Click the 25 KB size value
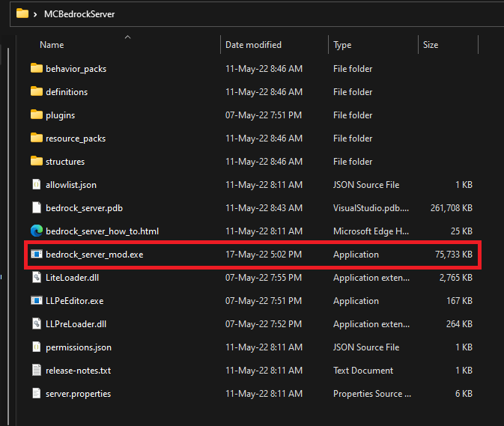This screenshot has width=504, height=426. coord(461,231)
